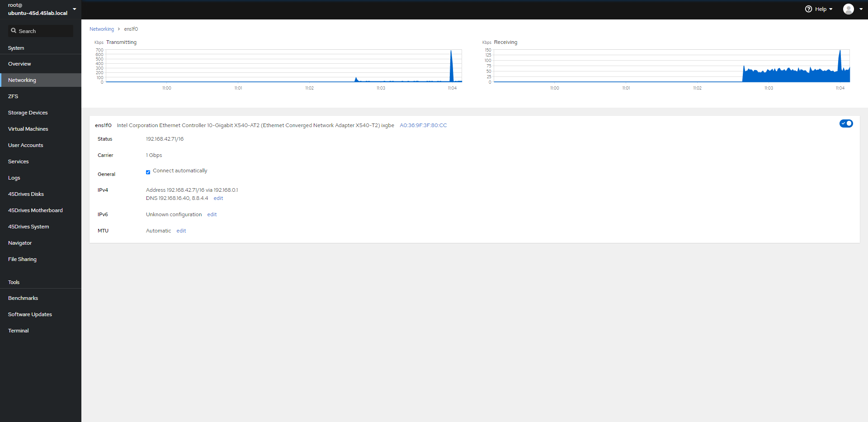Viewport: 868px width, 422px height.
Task: Click the Unknown configuration IPv6 text
Action: pos(174,214)
